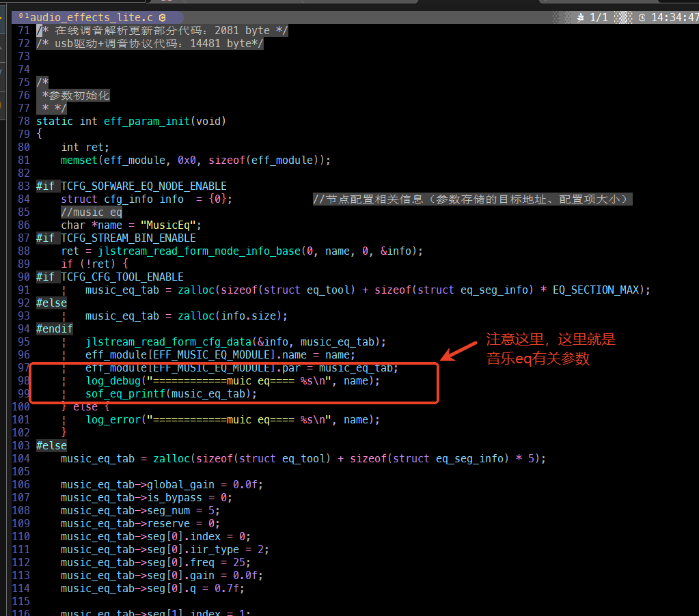This screenshot has width=699, height=616.
Task: Click line number 78 in the gutter
Action: pyautogui.click(x=24, y=121)
